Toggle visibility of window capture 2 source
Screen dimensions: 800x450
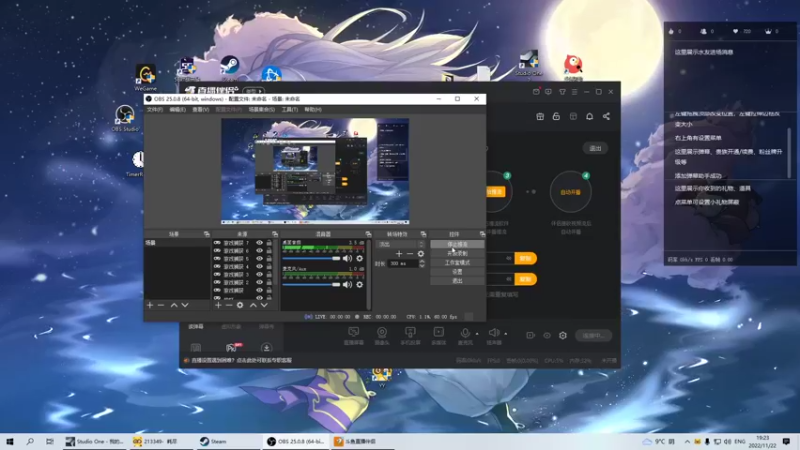point(259,282)
